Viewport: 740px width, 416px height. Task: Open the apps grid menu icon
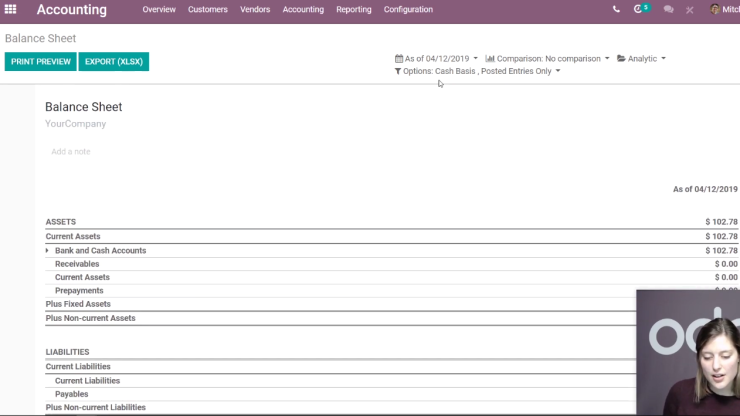10,9
